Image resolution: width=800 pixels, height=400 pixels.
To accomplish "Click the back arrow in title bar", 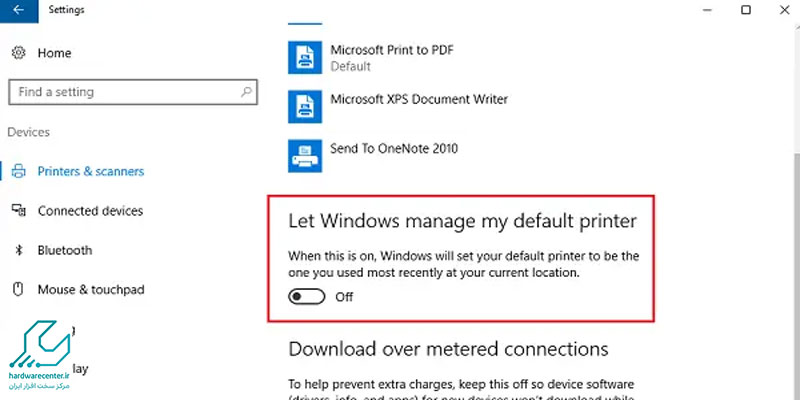I will click(20, 10).
